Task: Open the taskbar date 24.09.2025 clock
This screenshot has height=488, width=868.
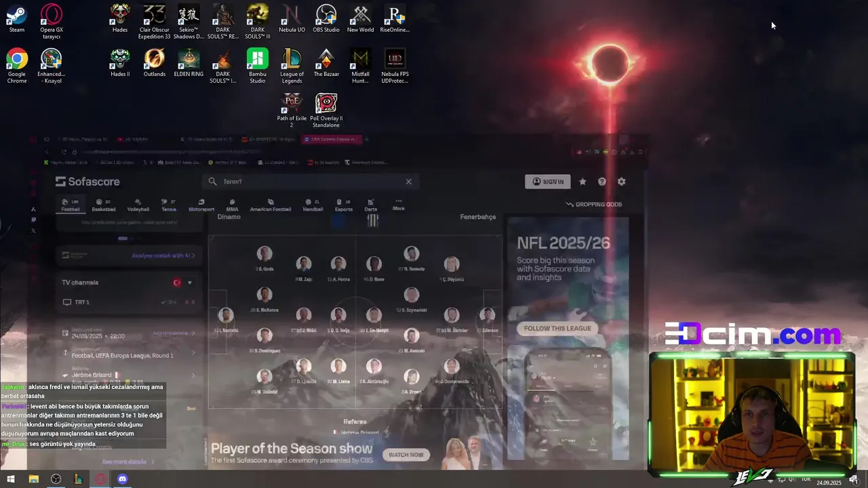Action: (x=829, y=483)
